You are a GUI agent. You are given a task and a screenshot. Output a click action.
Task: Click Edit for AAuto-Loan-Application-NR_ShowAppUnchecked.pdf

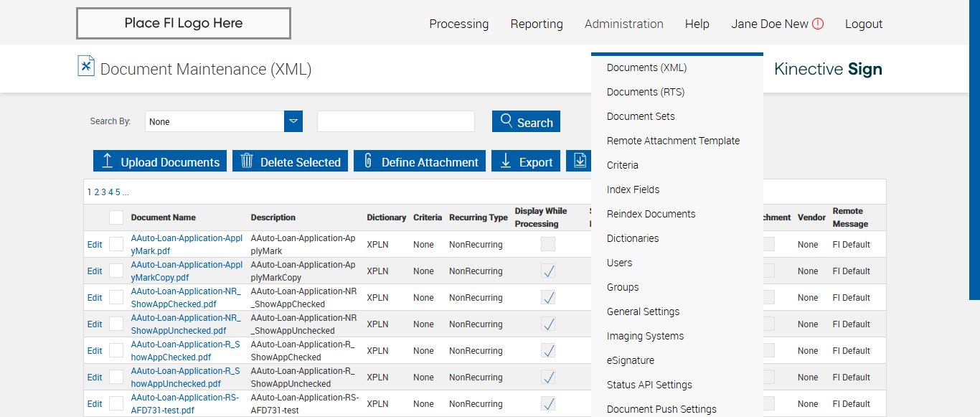point(95,324)
